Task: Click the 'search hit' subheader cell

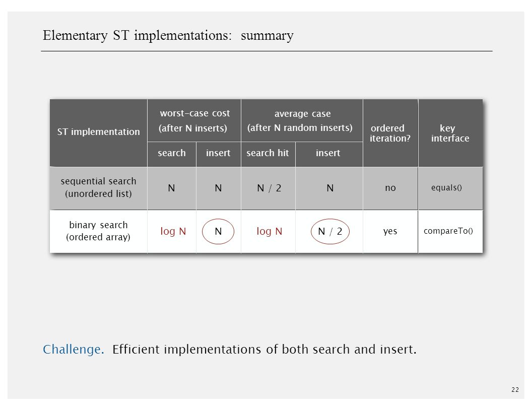Action: tap(268, 154)
